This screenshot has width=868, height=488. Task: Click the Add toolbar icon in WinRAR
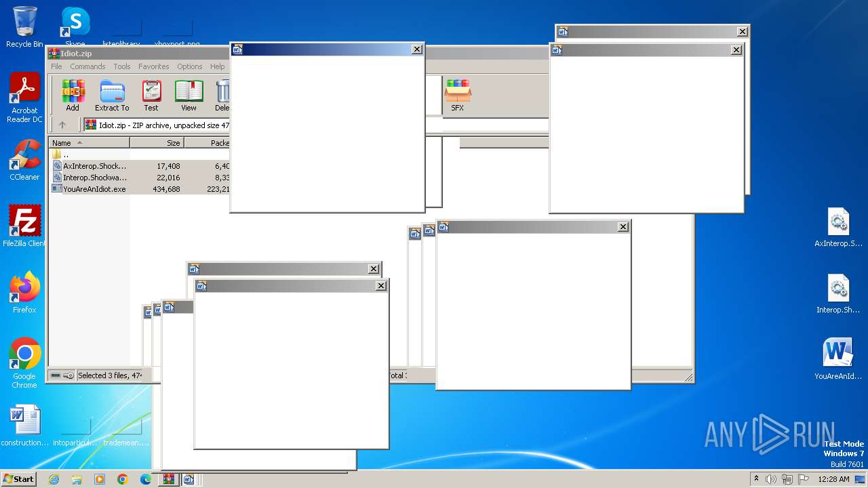pyautogui.click(x=73, y=96)
